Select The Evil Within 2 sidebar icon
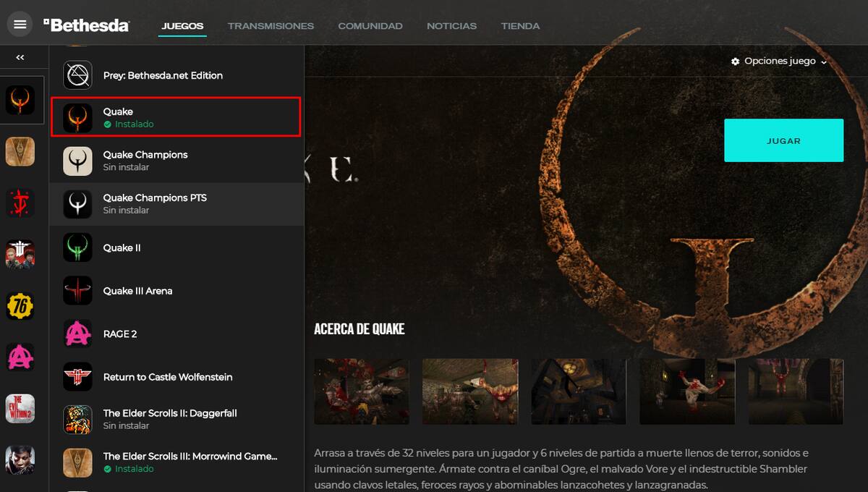The image size is (868, 492). pos(20,409)
